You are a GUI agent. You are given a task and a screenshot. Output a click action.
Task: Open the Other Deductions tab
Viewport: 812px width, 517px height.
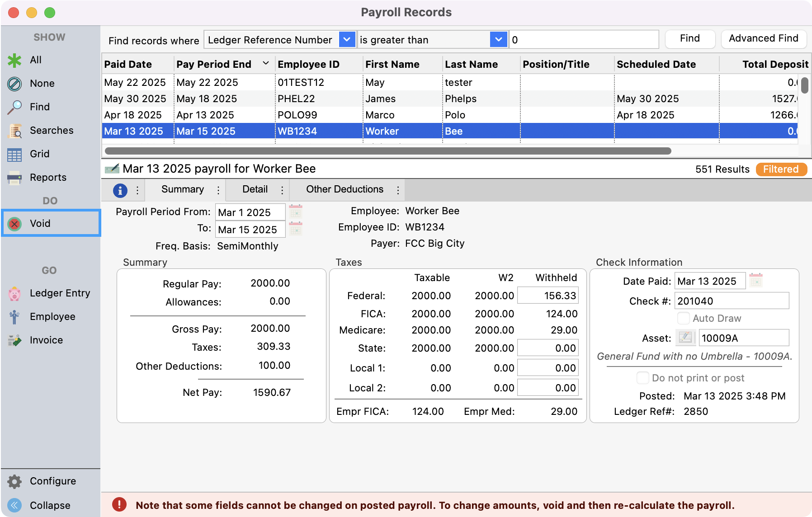344,189
